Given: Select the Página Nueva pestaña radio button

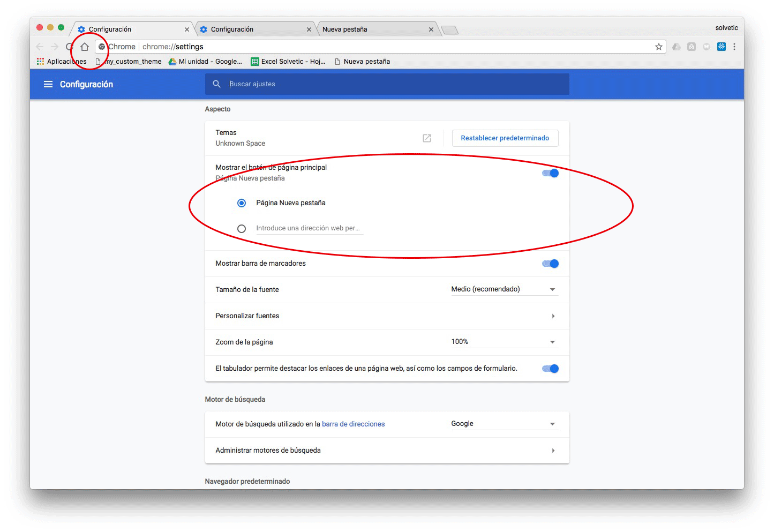Looking at the screenshot, I should (241, 203).
